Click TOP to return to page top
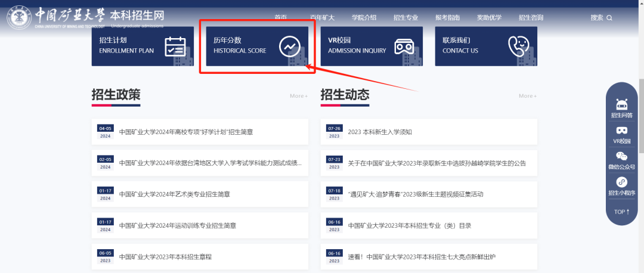The height and width of the screenshot is (273, 644). [622, 212]
